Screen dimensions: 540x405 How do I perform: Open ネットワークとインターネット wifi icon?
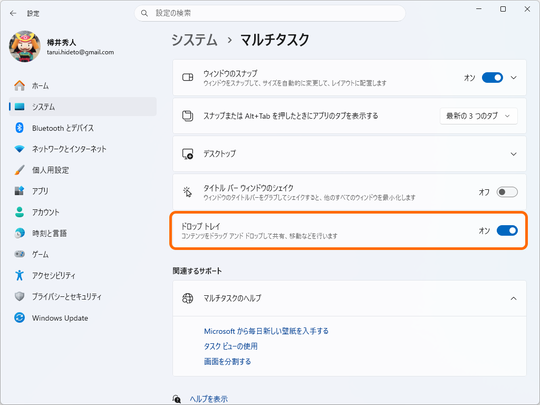click(20, 149)
